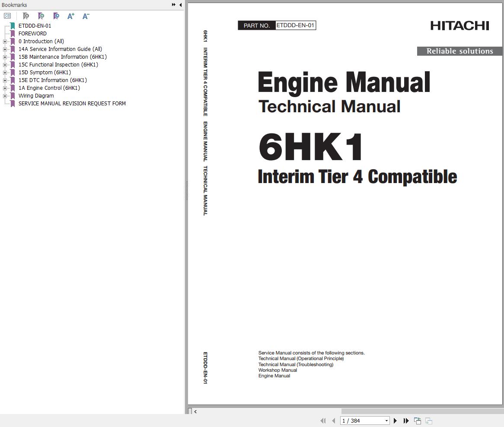
Task: Go to the first page
Action: click(323, 421)
